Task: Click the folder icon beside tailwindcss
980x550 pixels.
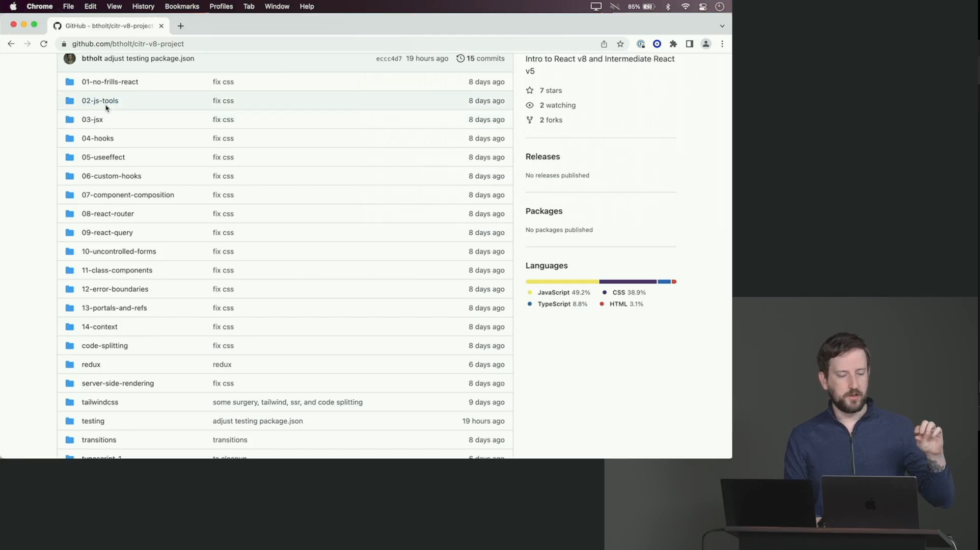Action: pyautogui.click(x=70, y=402)
